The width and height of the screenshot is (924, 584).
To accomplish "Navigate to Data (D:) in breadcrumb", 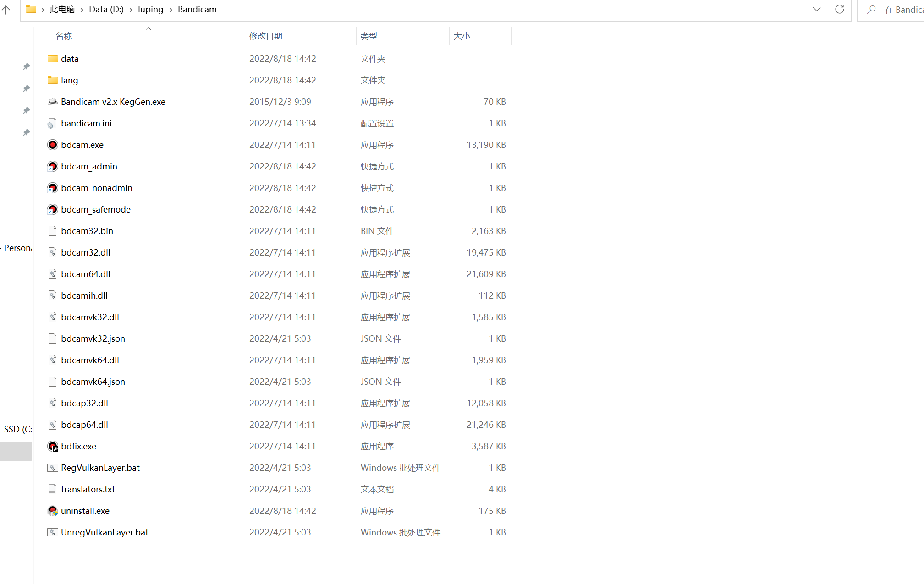I will point(106,10).
